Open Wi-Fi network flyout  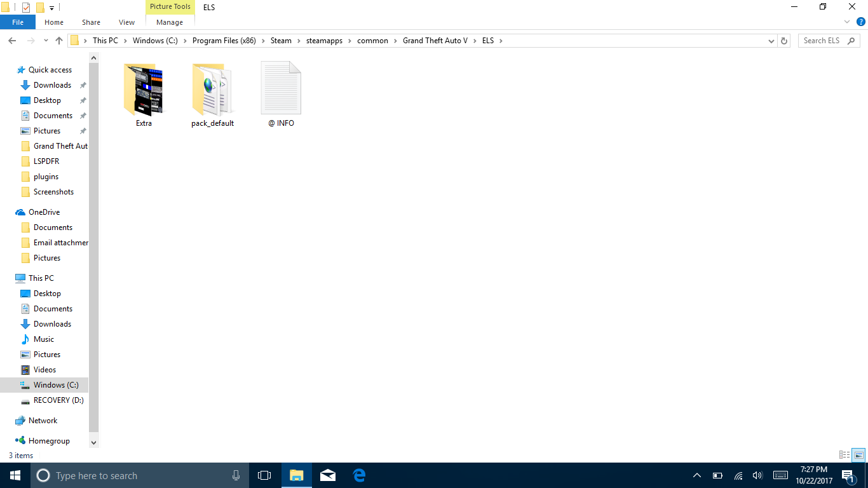[x=738, y=475]
